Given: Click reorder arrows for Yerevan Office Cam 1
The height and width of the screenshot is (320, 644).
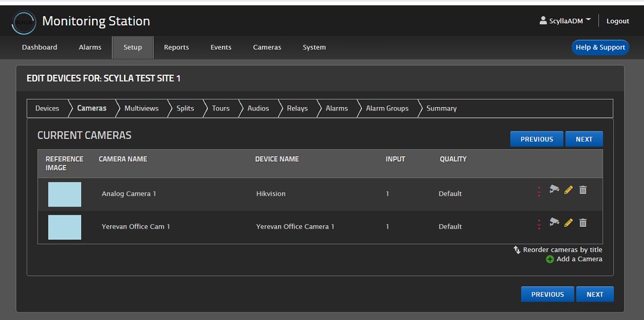Looking at the screenshot, I should pos(539,225).
